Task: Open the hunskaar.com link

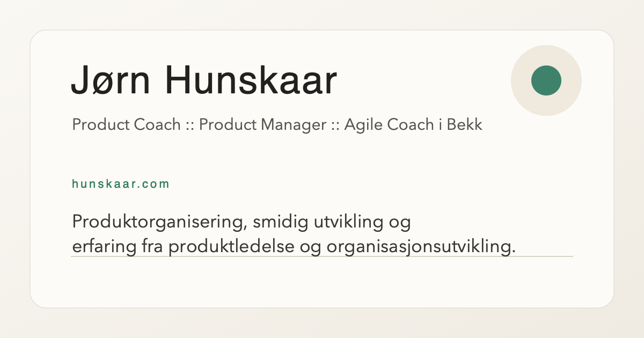Action: point(121,184)
